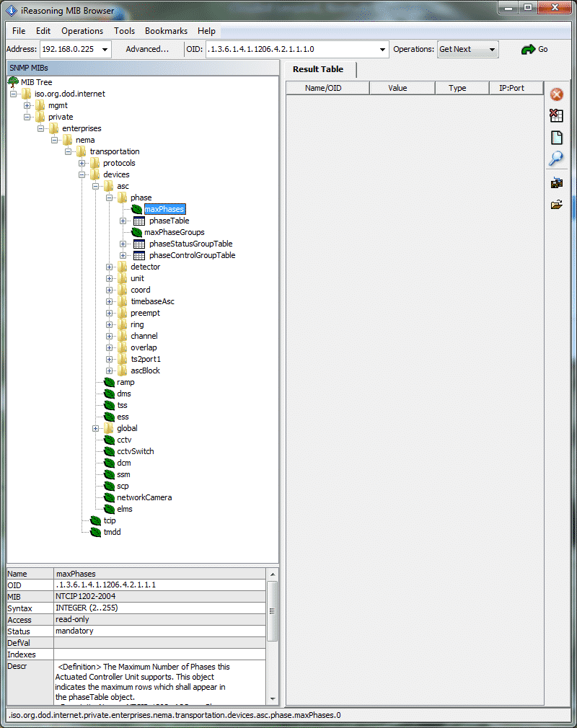Open the Bookmarks menu
577x728 pixels.
(x=166, y=31)
